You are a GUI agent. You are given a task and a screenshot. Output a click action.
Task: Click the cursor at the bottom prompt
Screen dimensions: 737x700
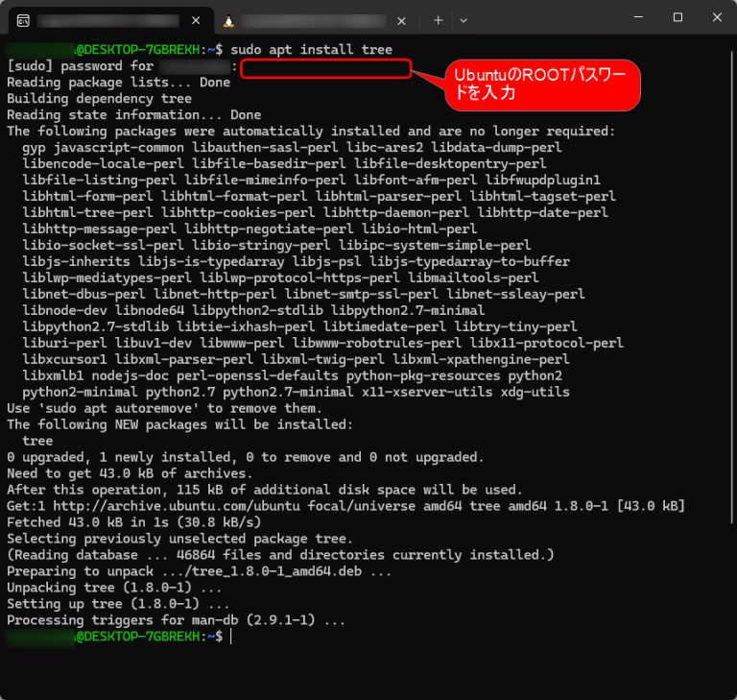231,637
